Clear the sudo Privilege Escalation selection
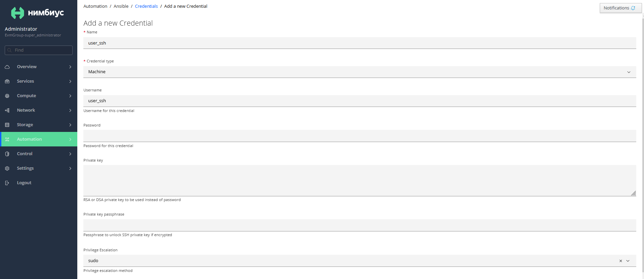This screenshot has width=644, height=279. (620, 261)
